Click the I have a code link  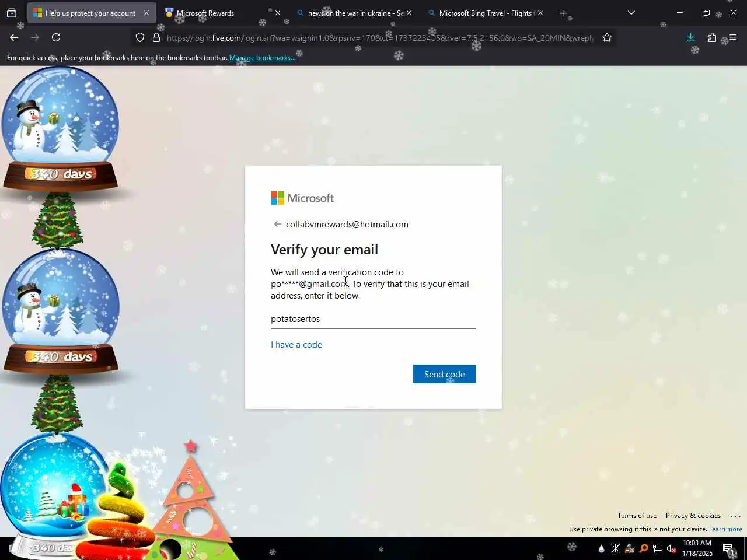[x=296, y=345]
